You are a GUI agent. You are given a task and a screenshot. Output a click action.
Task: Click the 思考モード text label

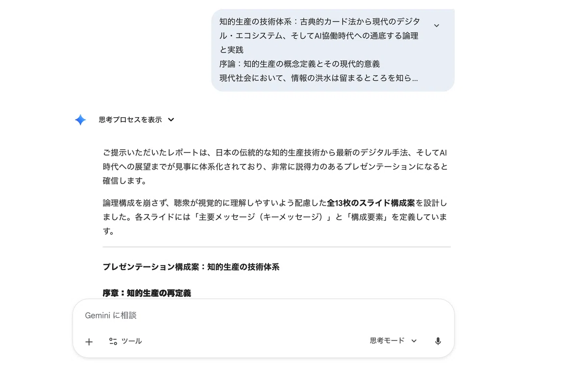tap(387, 340)
